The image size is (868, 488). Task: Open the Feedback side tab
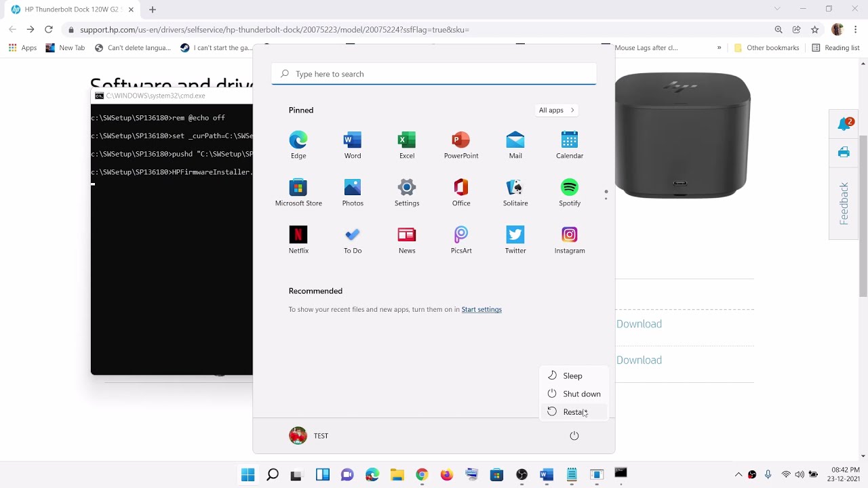click(x=844, y=203)
